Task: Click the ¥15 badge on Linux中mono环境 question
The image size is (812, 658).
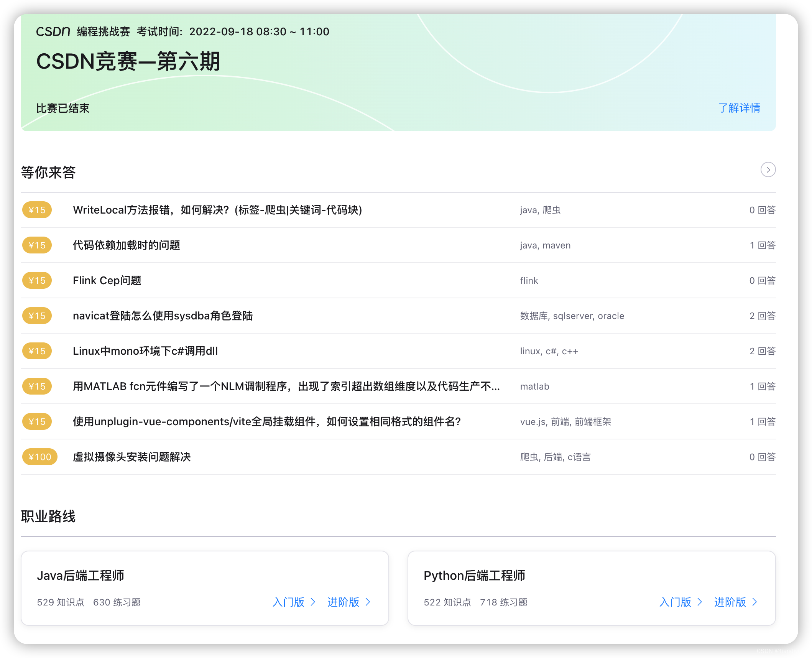Action: [37, 351]
